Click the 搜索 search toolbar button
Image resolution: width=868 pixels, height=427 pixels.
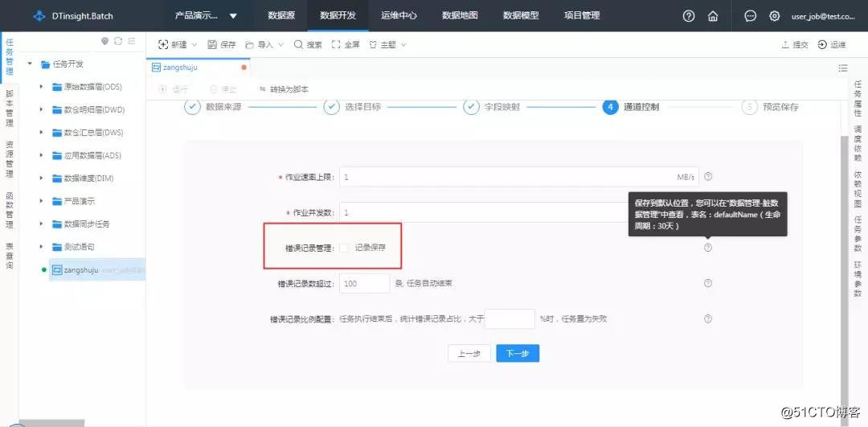[x=308, y=45]
